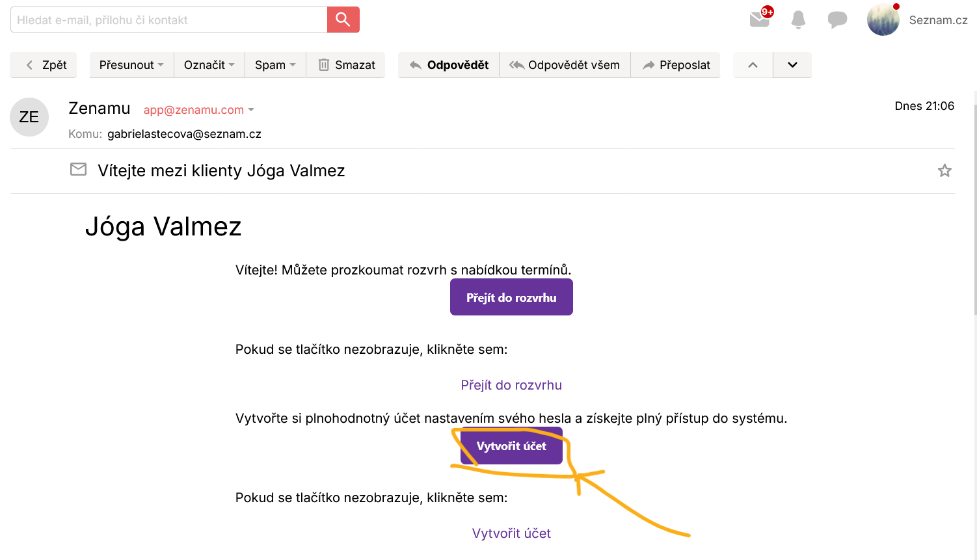Screen dimensions: 977x560
Task: Open notifications bell icon
Action: 798,20
